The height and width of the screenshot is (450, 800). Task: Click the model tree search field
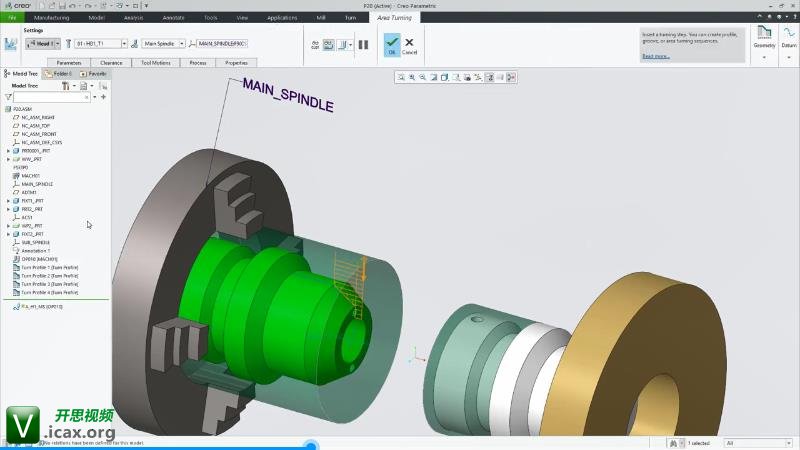click(52, 97)
